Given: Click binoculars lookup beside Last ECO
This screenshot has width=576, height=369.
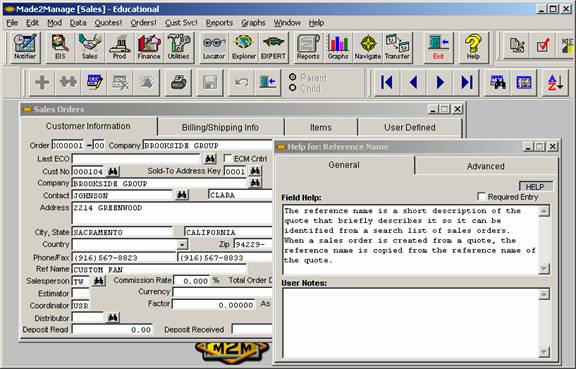Looking at the screenshot, I should 210,159.
